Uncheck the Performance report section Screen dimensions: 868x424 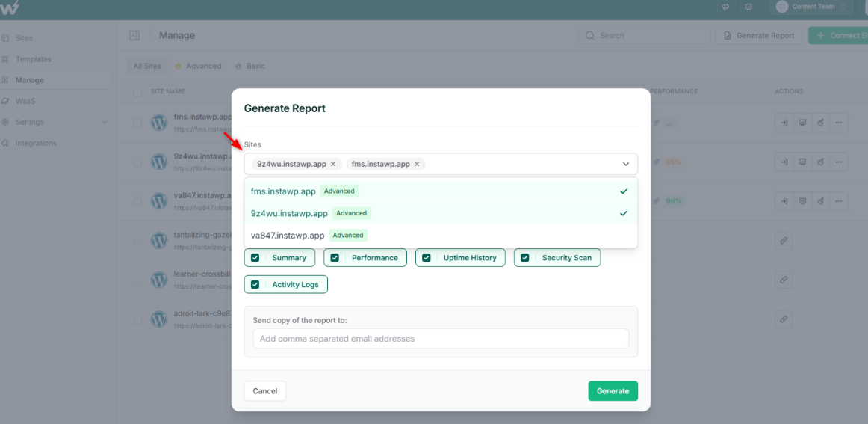pos(335,258)
